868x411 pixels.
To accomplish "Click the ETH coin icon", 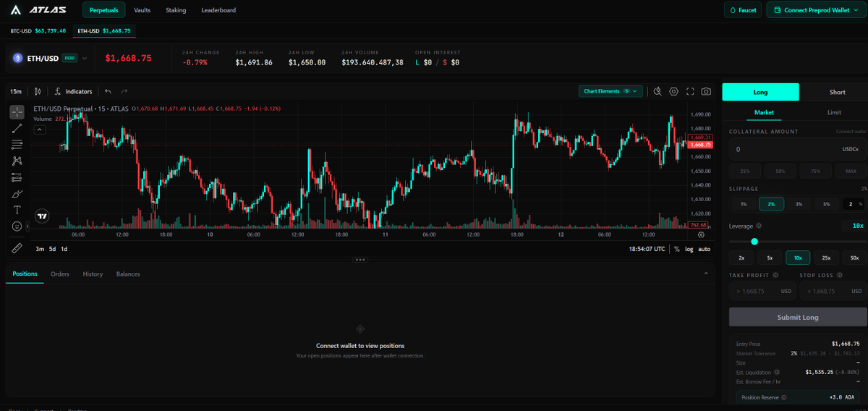I will pyautogui.click(x=17, y=58).
